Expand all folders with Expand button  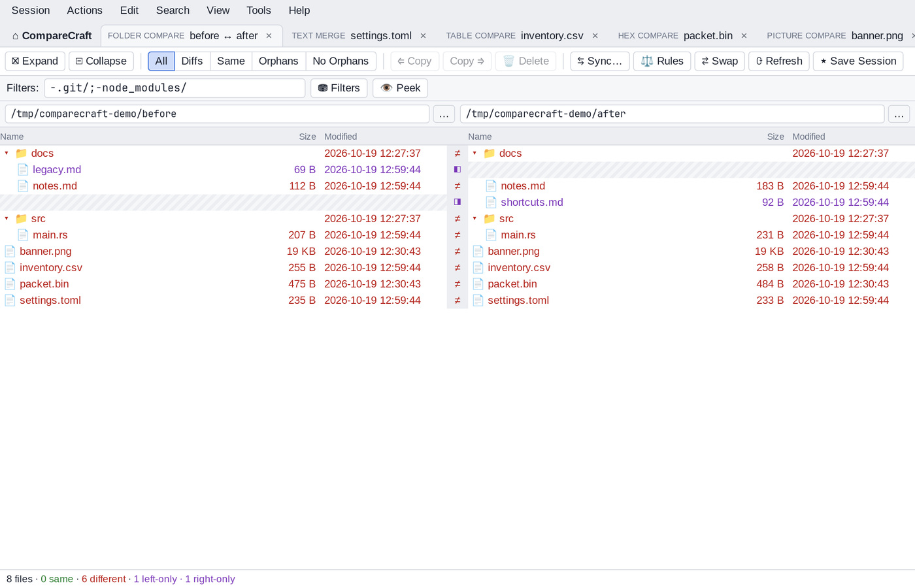coord(35,61)
